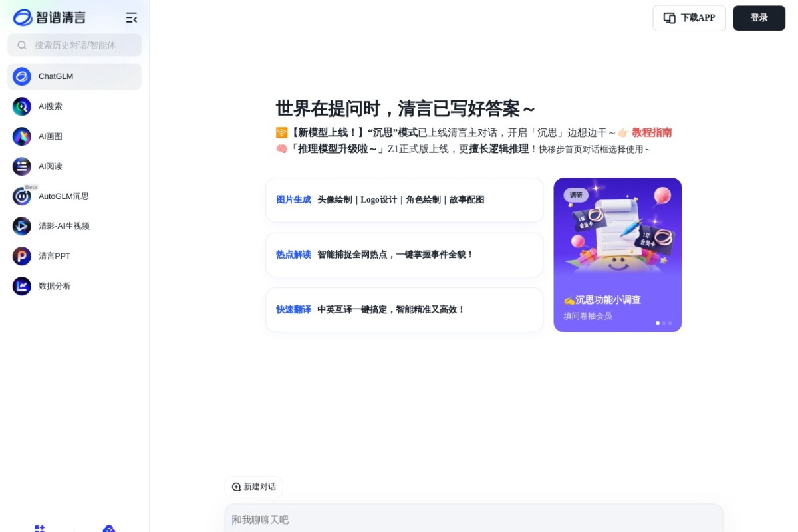
Task: Select the first carousel dot indicator
Action: tap(658, 323)
